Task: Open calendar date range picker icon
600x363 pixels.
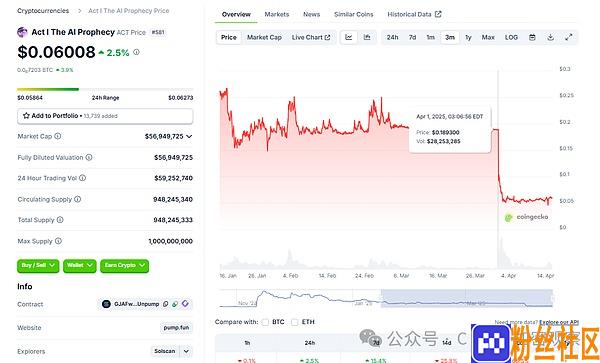Action: pyautogui.click(x=532, y=37)
